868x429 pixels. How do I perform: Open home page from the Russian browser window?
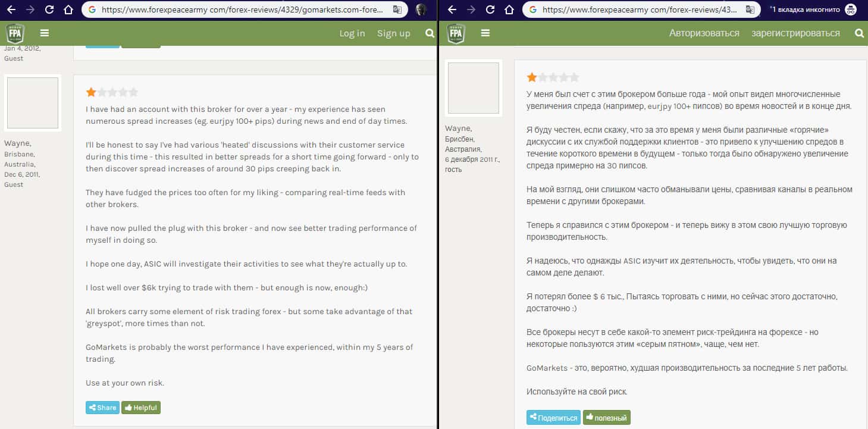pos(509,10)
